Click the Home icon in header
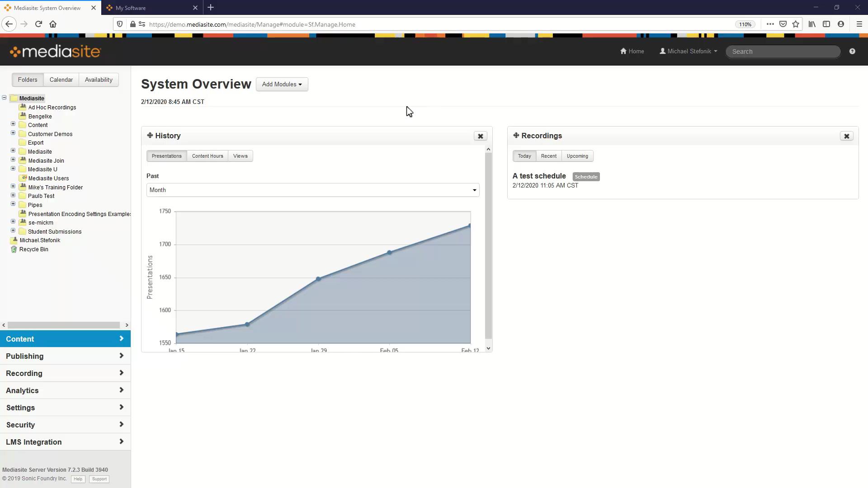 point(623,51)
